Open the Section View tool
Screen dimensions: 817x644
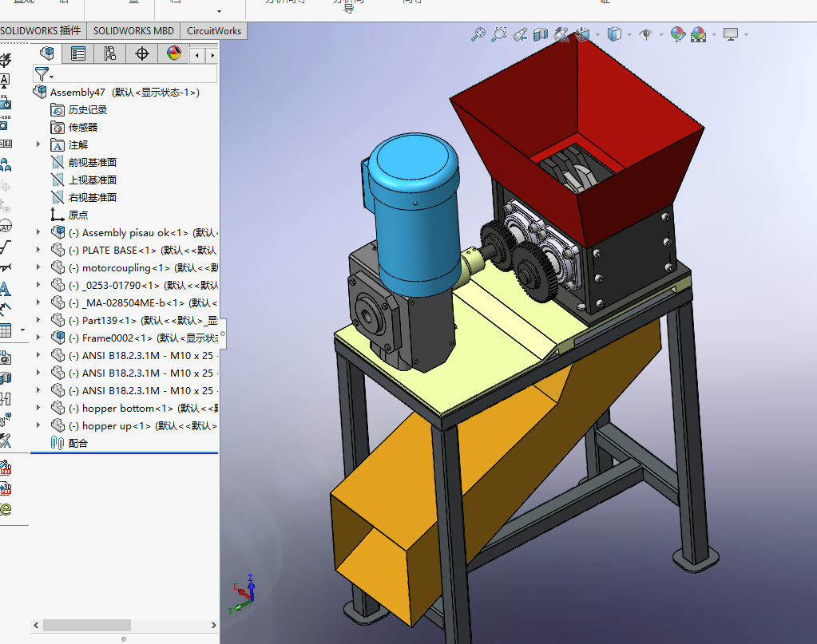pos(540,35)
